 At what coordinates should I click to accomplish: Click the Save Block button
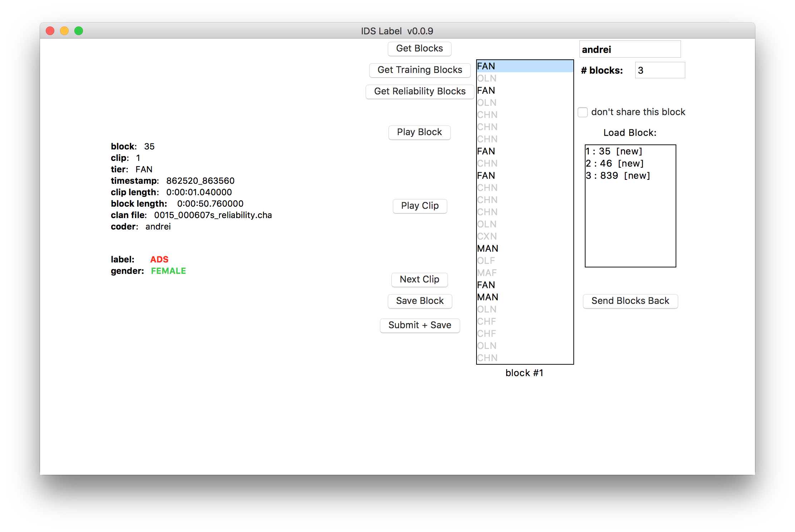(x=420, y=301)
